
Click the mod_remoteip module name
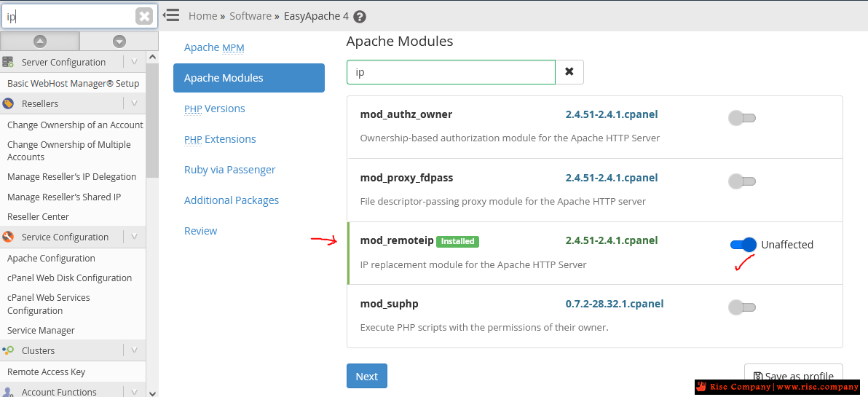[x=397, y=240]
